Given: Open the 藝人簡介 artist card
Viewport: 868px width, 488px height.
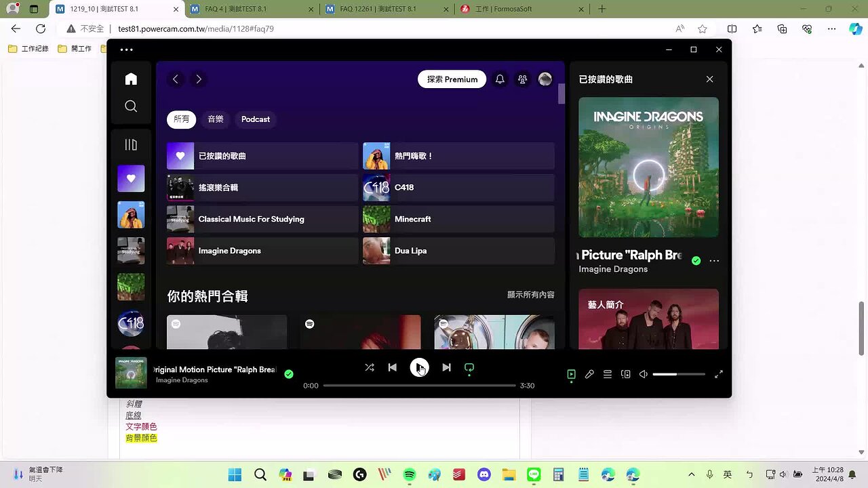Looking at the screenshot, I should [x=648, y=319].
